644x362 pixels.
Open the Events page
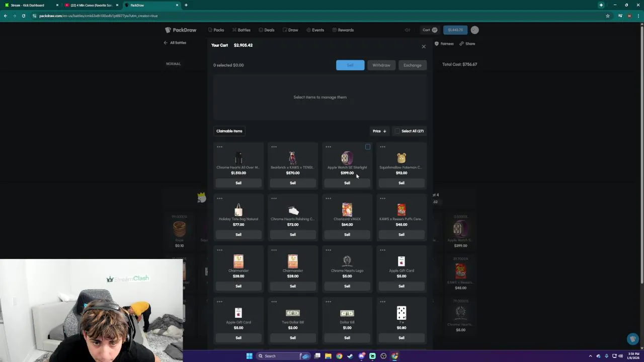[315, 30]
